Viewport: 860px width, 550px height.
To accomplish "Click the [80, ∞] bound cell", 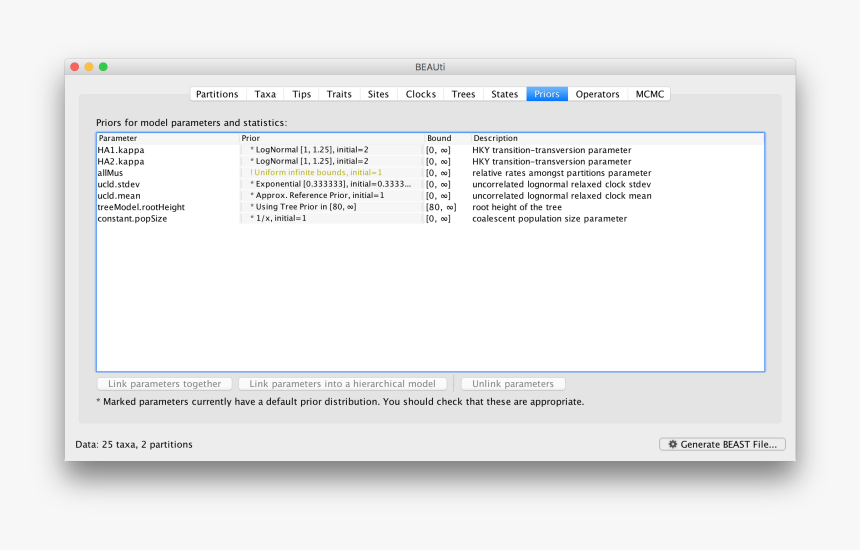I will [441, 207].
